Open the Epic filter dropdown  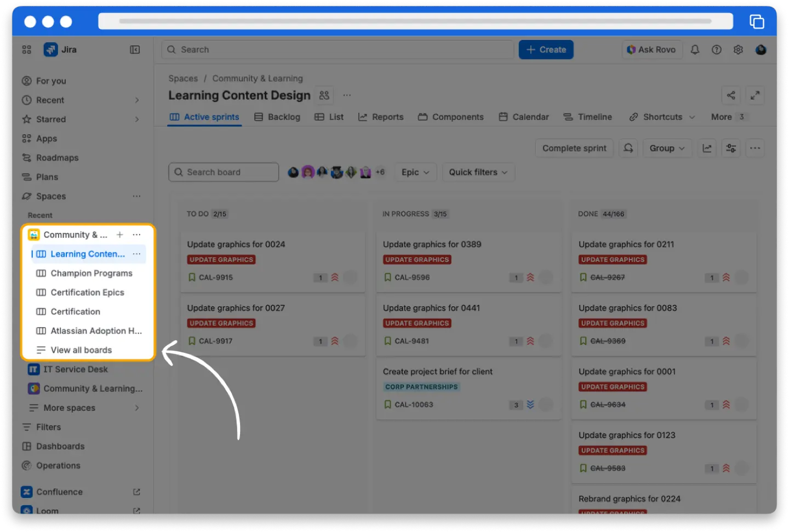pos(415,173)
